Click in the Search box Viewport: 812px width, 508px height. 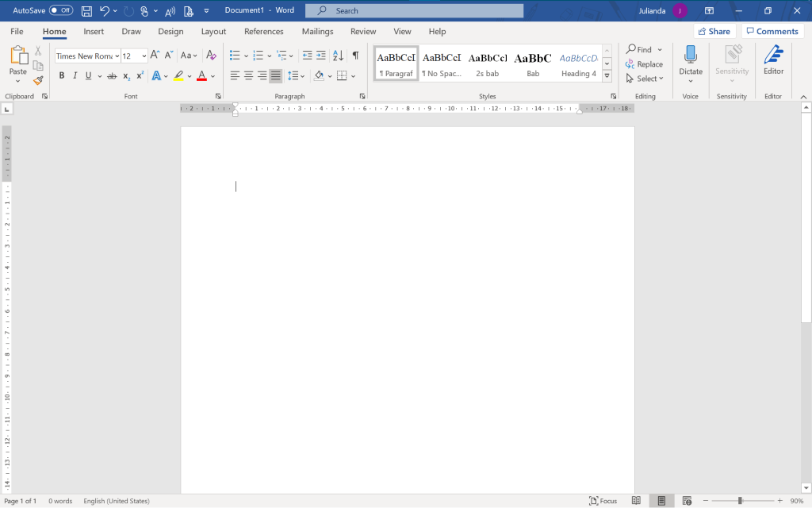pyautogui.click(x=414, y=11)
